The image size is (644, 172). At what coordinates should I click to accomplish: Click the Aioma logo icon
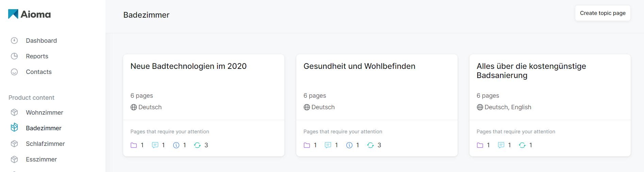click(13, 14)
